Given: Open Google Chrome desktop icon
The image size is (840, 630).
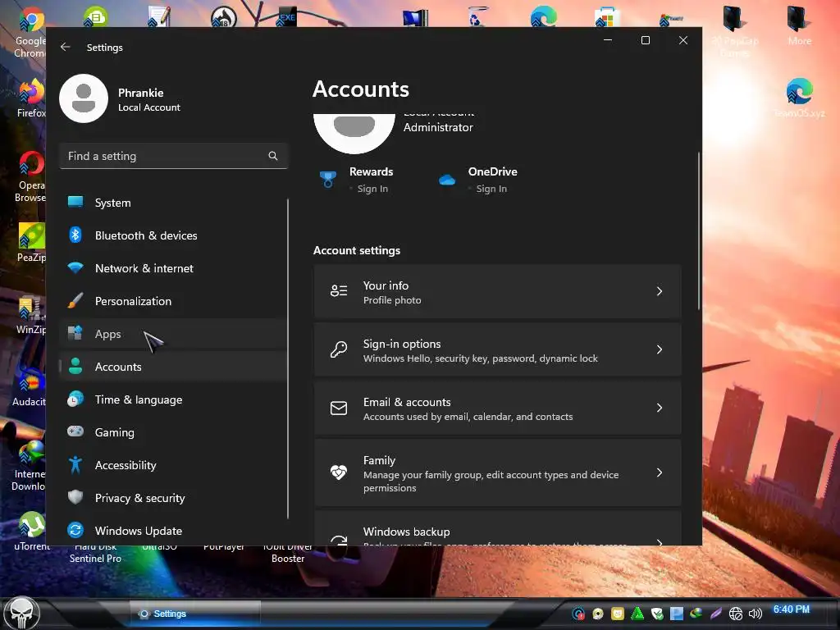Looking at the screenshot, I should pos(30,33).
